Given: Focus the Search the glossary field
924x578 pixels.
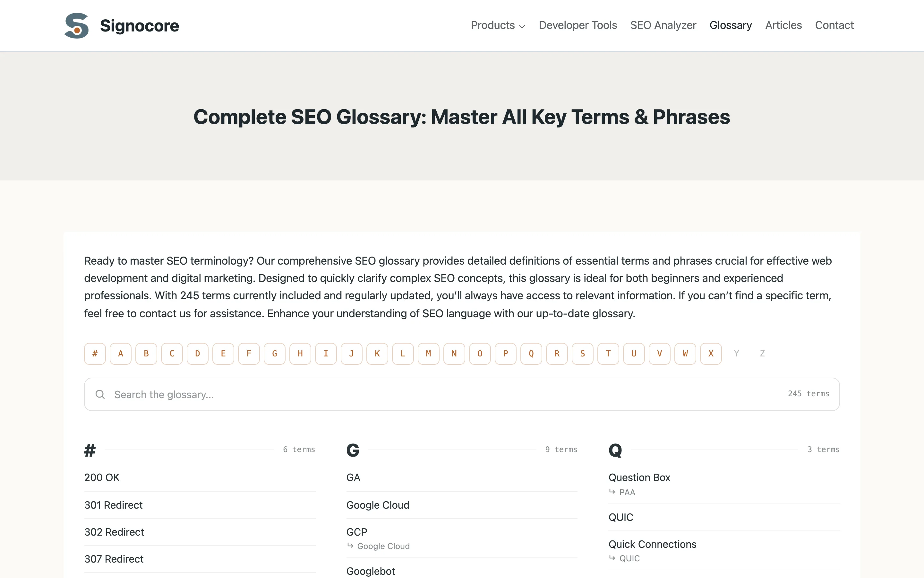Looking at the screenshot, I should tap(462, 394).
